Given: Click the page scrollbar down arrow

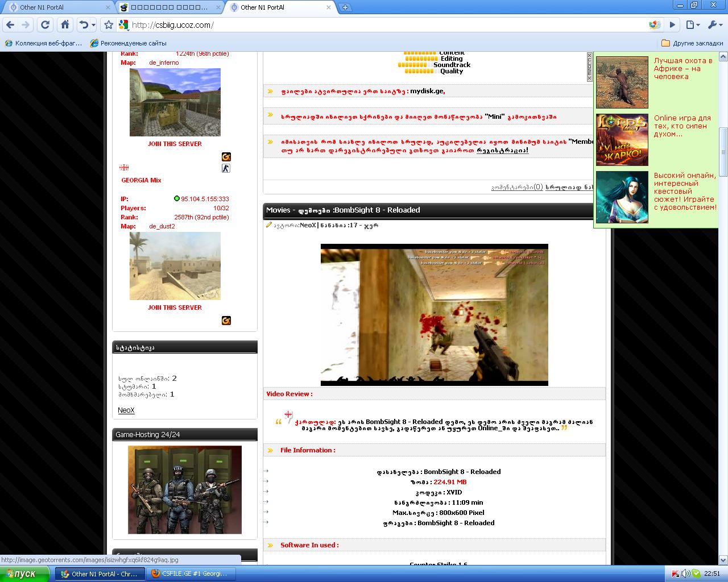Looking at the screenshot, I should 723,561.
